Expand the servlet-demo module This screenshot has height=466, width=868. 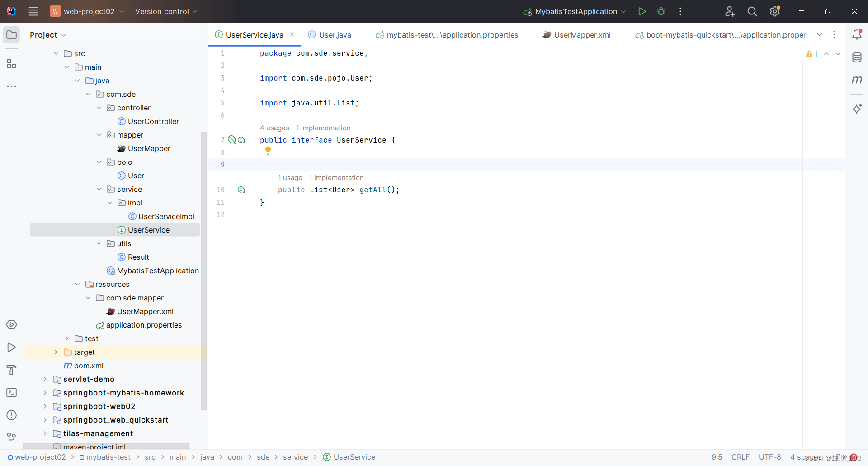point(45,379)
